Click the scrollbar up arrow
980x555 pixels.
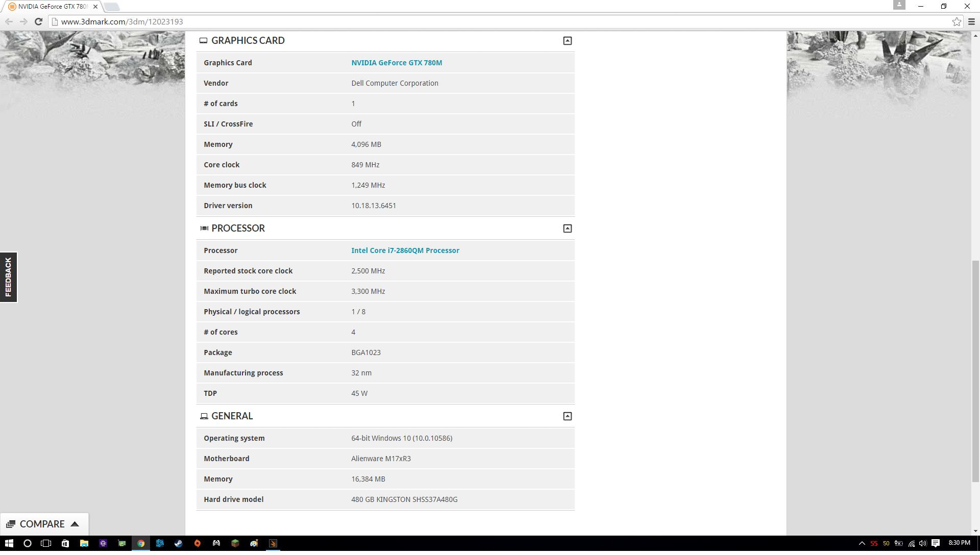pyautogui.click(x=975, y=36)
